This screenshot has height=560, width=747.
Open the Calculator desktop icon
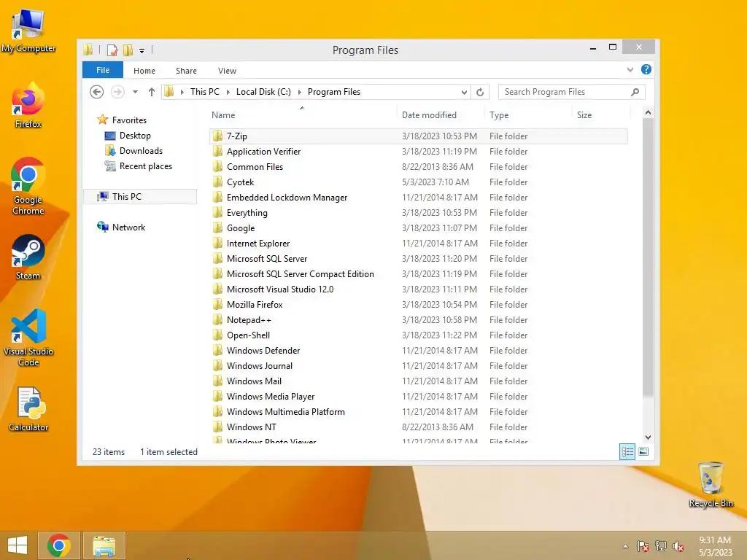(28, 409)
